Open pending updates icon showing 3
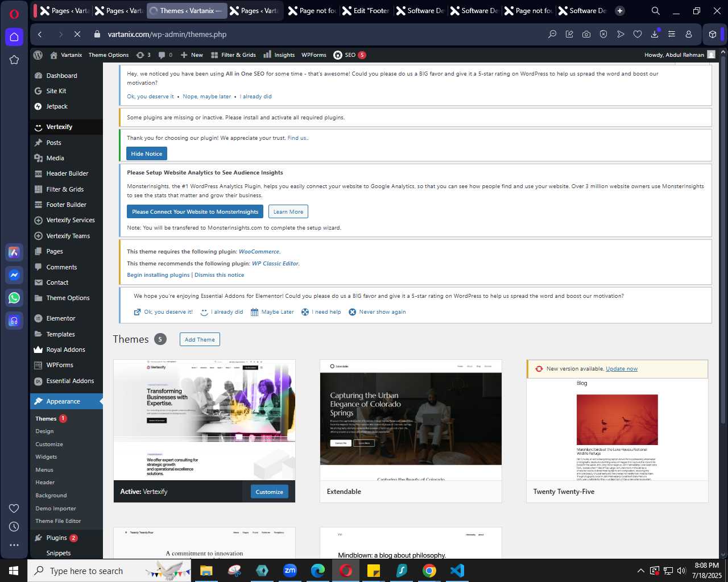Screen dimensions: 728x582 coord(144,55)
